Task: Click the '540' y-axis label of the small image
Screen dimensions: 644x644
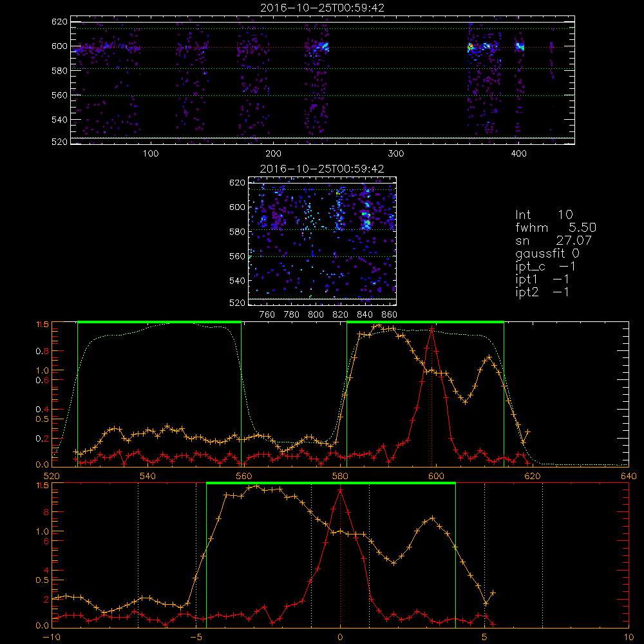Action: tap(237, 281)
